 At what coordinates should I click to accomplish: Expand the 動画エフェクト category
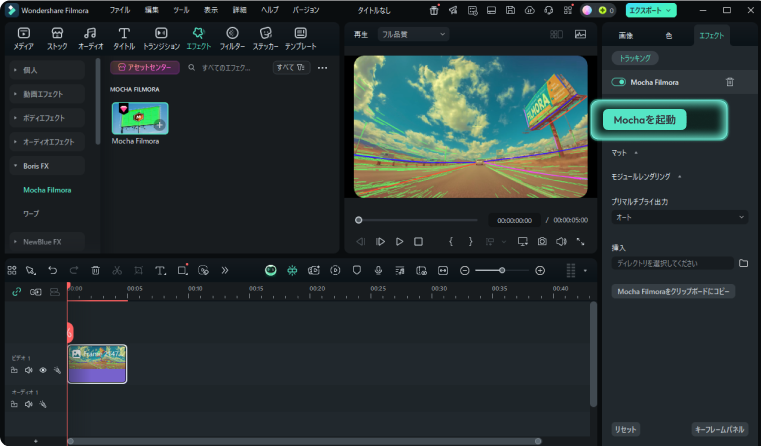[47, 94]
